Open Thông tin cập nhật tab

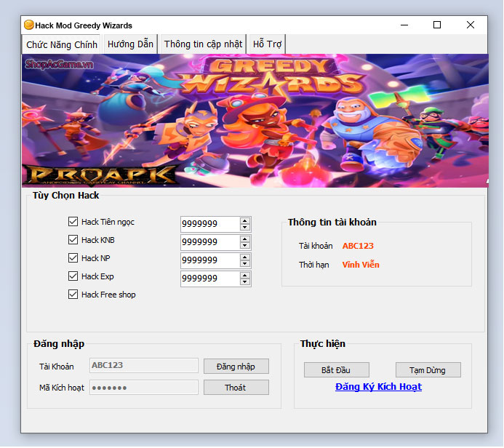pyautogui.click(x=203, y=44)
